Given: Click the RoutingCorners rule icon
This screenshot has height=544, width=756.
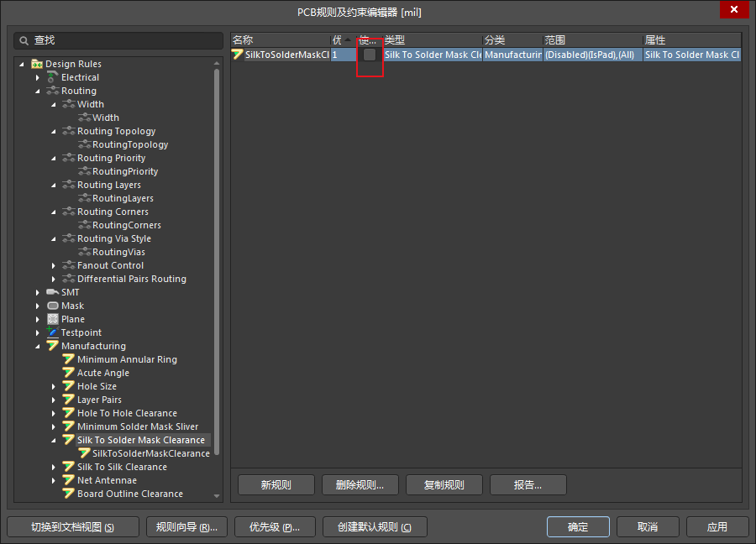Looking at the screenshot, I should tap(84, 224).
